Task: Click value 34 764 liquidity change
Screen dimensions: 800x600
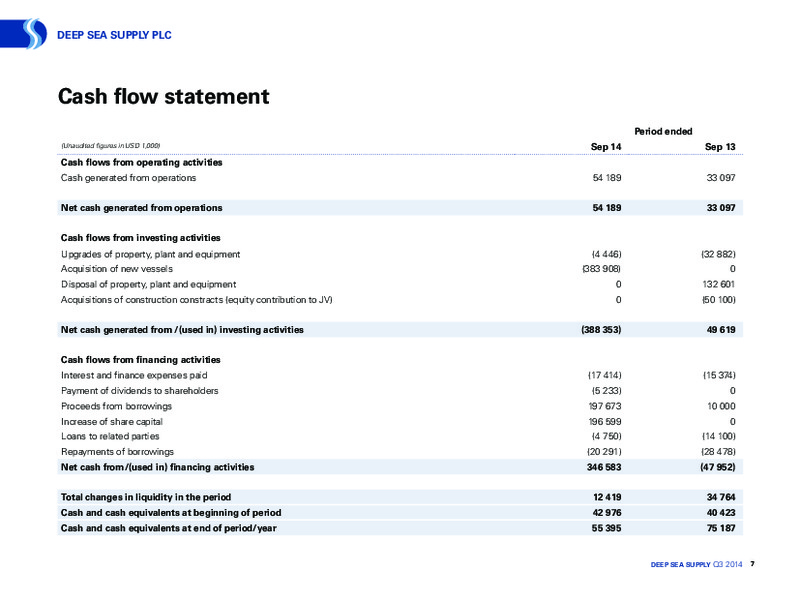Action: 721,497
